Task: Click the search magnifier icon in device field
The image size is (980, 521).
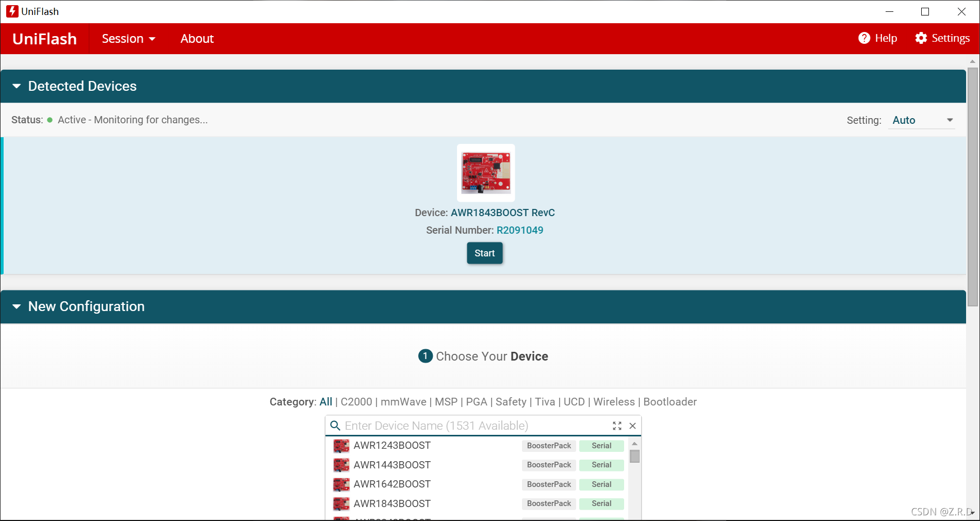Action: [335, 426]
